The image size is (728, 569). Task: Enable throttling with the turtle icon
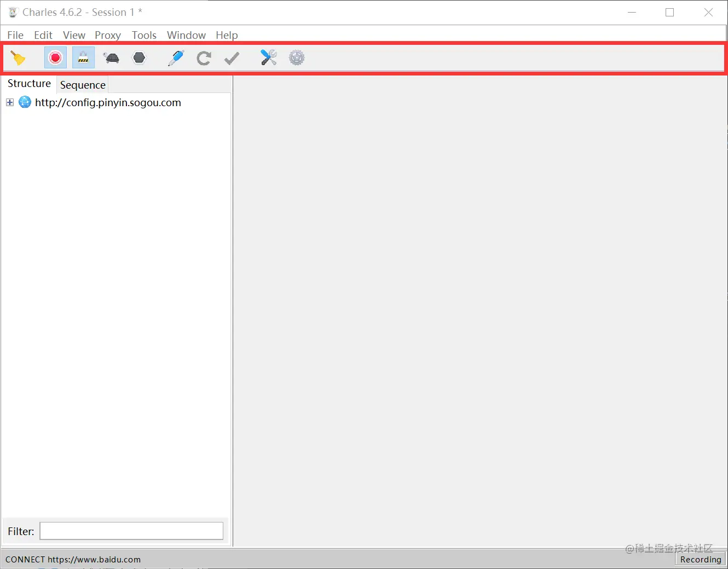pyautogui.click(x=112, y=57)
